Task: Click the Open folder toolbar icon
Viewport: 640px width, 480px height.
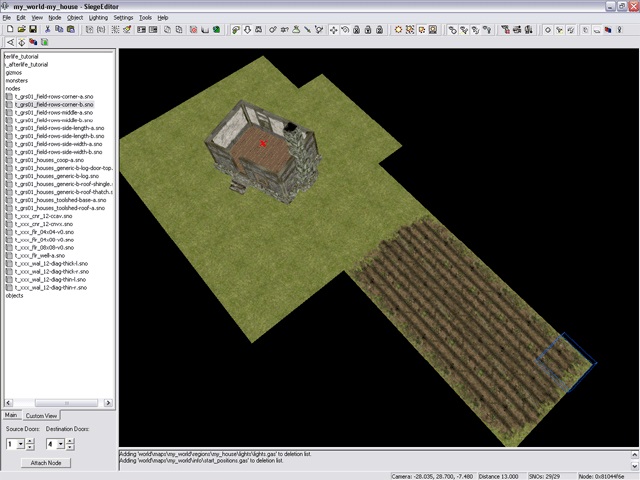Action: pyautogui.click(x=22, y=29)
